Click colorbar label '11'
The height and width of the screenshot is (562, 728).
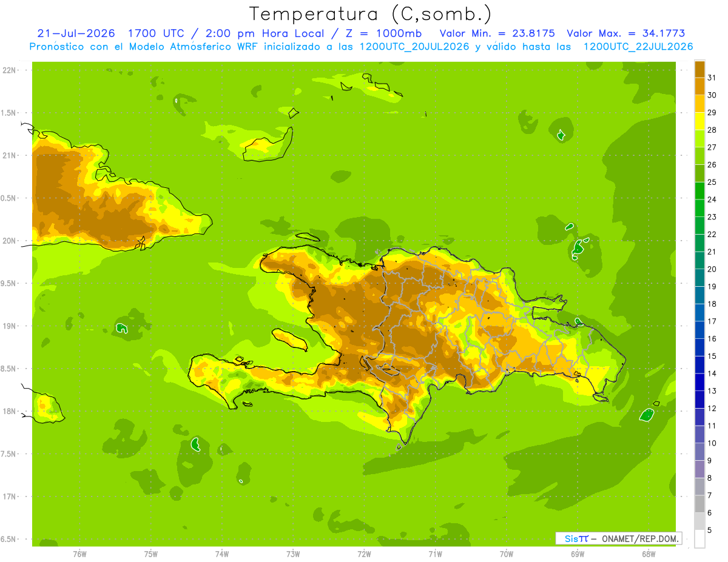[x=711, y=426]
